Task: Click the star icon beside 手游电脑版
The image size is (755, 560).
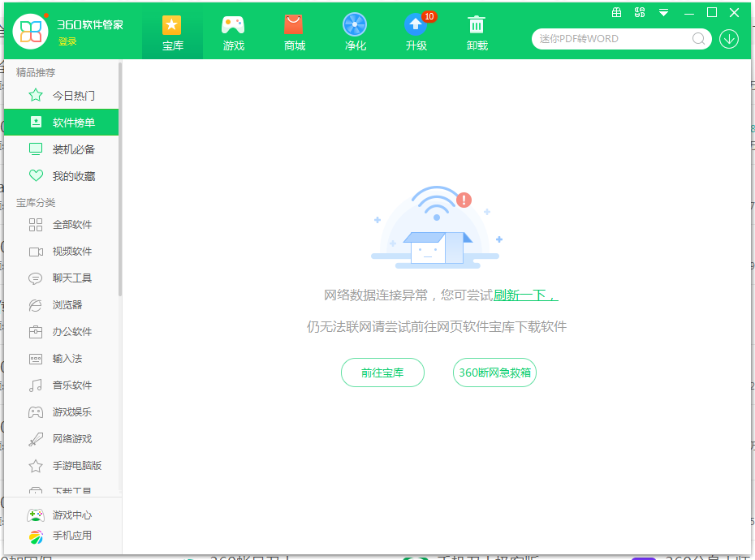Action: pyautogui.click(x=36, y=466)
